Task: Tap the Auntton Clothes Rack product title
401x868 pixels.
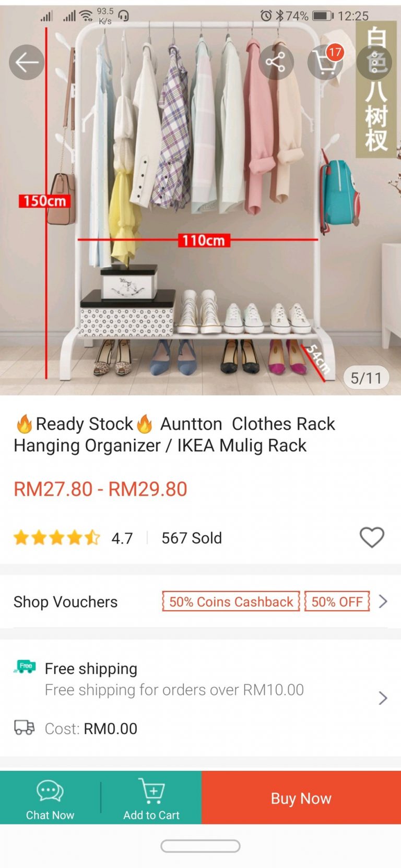Action: [x=174, y=435]
